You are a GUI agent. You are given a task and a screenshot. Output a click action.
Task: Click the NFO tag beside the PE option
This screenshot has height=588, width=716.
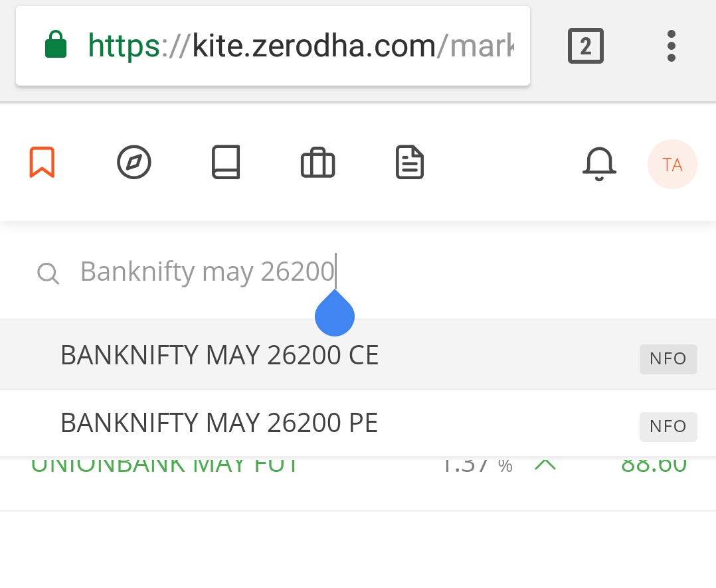pyautogui.click(x=668, y=427)
